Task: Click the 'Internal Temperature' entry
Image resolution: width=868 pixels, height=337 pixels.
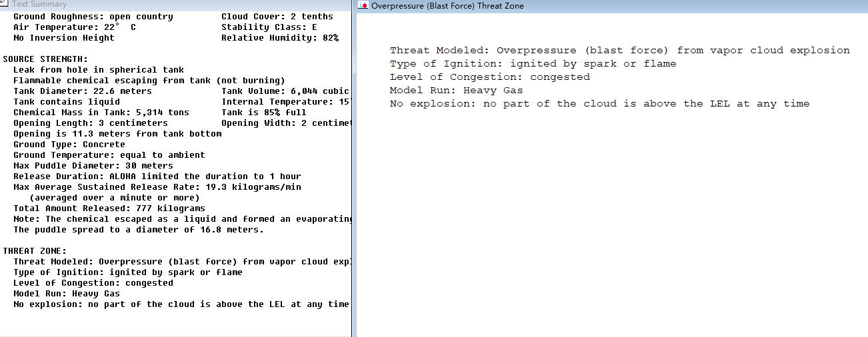Action: [285, 102]
